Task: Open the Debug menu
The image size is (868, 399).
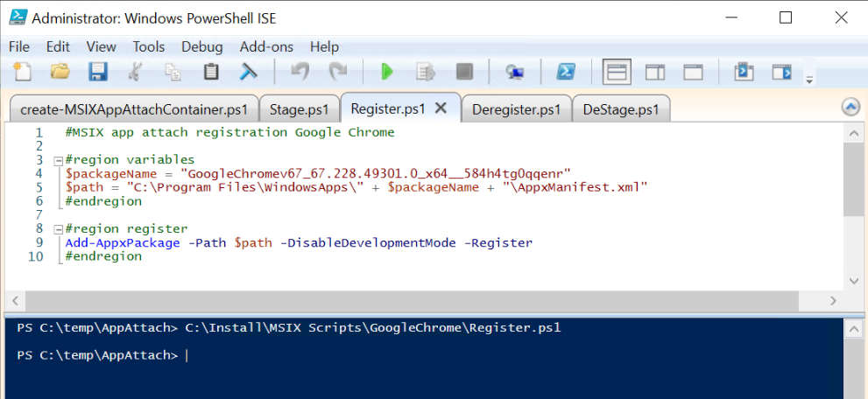Action: pos(202,47)
